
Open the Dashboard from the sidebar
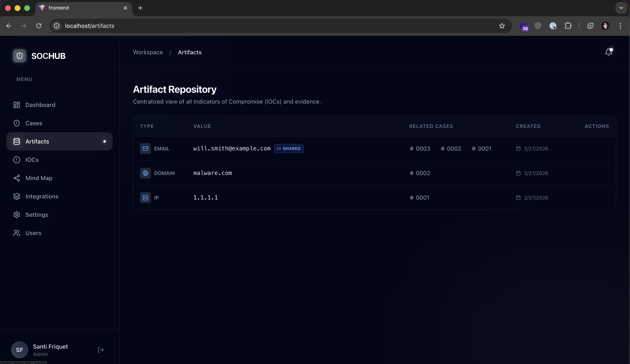[x=40, y=105]
